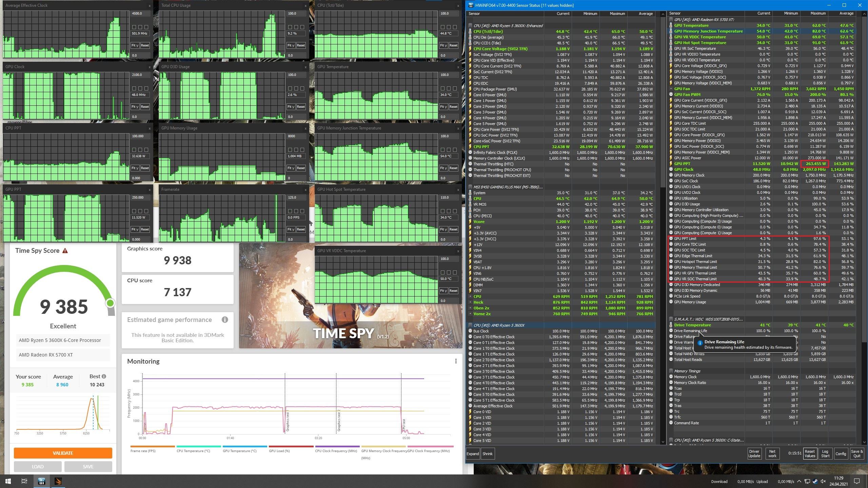Collapse CPU [#0]: AMD Ryzen 5 3600X: Enhanced group

pos(470,26)
